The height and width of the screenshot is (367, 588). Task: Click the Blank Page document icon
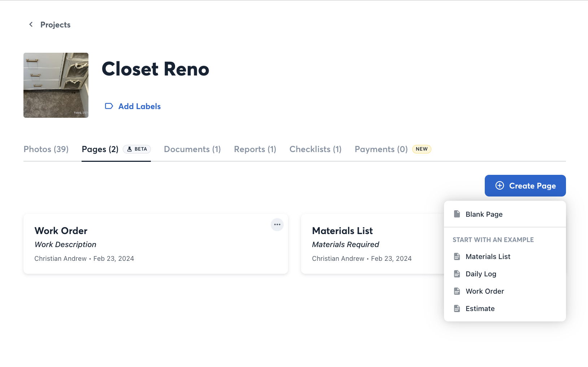457,214
